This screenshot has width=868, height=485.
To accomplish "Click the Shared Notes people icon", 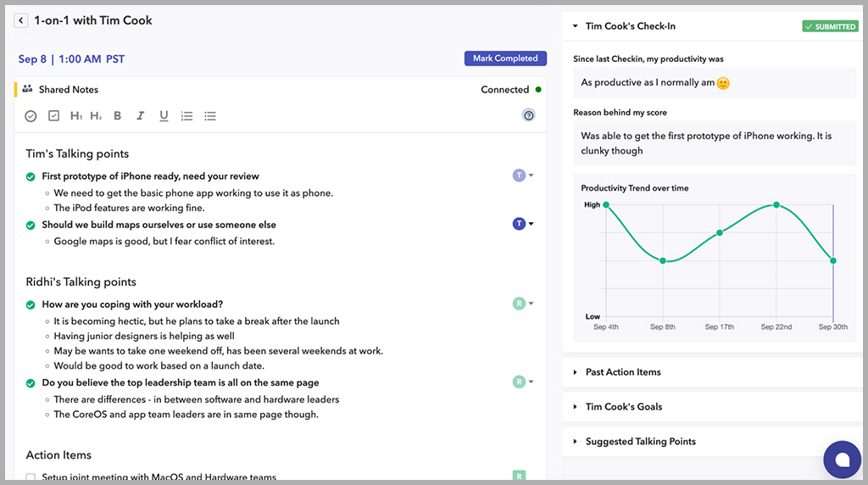I will [x=27, y=88].
